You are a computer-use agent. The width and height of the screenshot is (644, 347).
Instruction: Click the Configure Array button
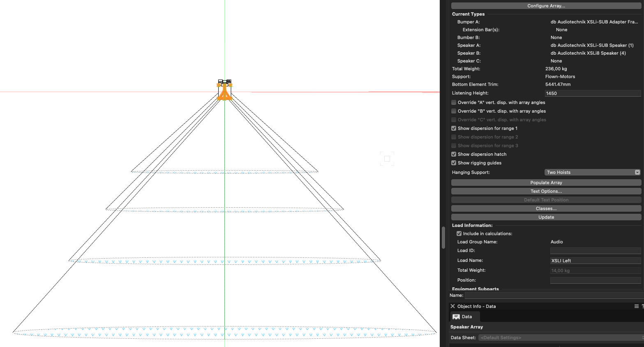(546, 6)
